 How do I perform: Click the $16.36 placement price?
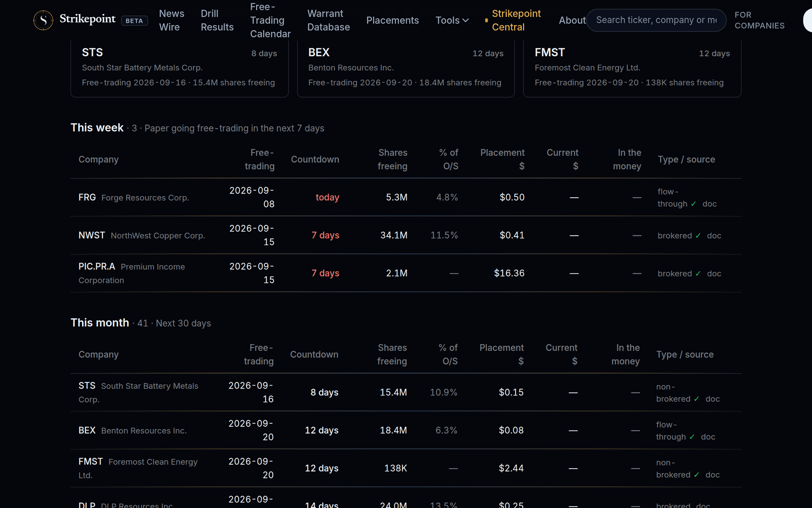pos(509,273)
